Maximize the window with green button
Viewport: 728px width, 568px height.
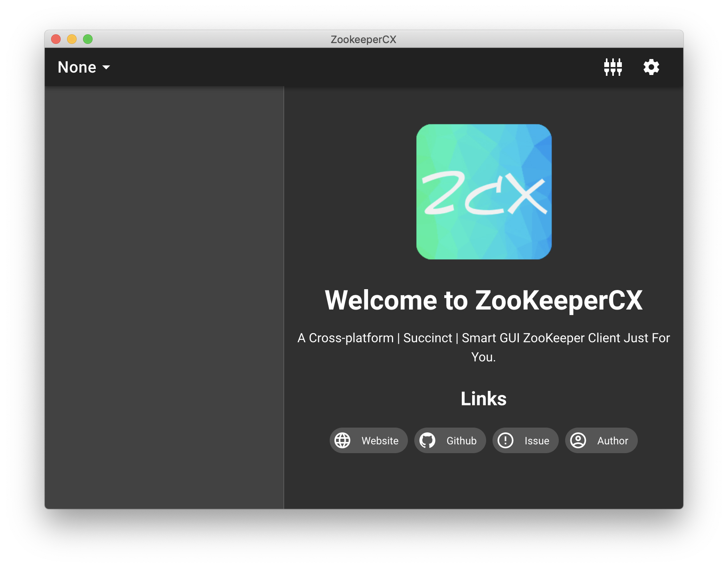[x=88, y=39]
